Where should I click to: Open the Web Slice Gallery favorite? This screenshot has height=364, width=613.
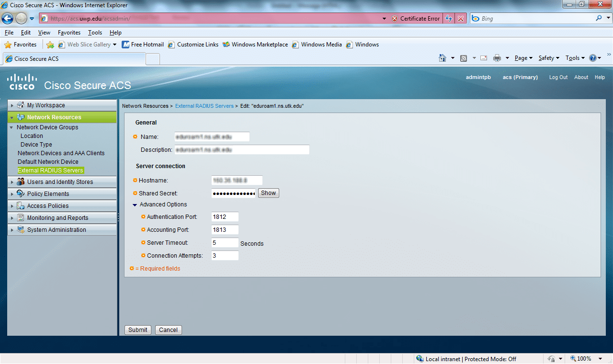pos(88,45)
